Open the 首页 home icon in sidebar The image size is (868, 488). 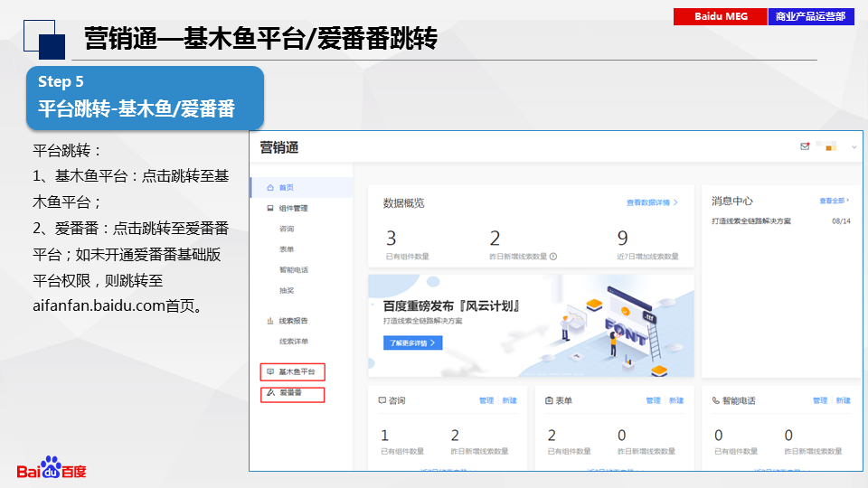270,188
